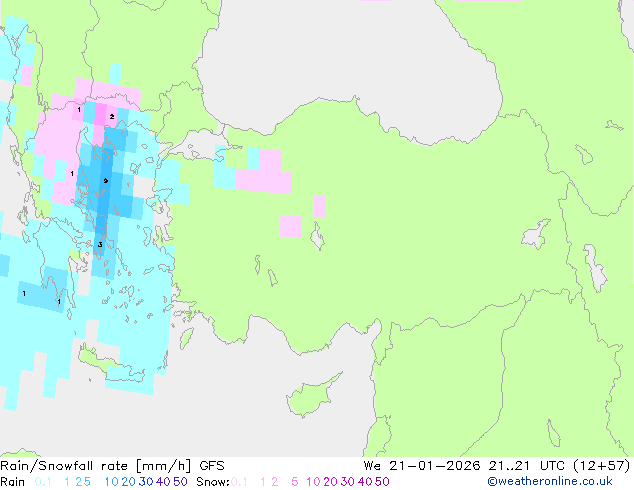Click the date 'We 21-01-2026'
Viewport: 634px width, 490px height.
pos(422,466)
